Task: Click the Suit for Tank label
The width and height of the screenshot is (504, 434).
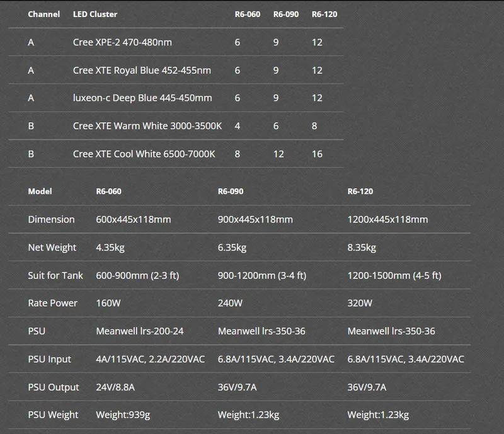Action: (x=55, y=275)
